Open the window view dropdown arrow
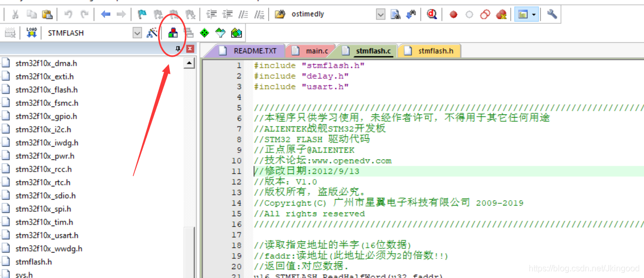This screenshot has width=644, height=278. tap(534, 15)
